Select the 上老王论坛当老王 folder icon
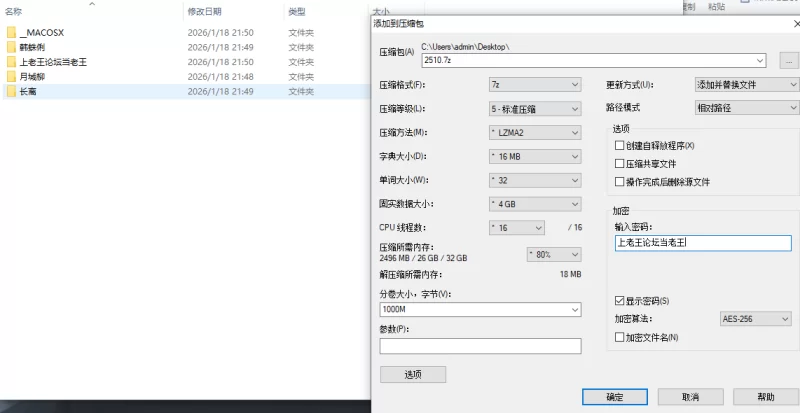800x413 pixels. pyautogui.click(x=11, y=62)
